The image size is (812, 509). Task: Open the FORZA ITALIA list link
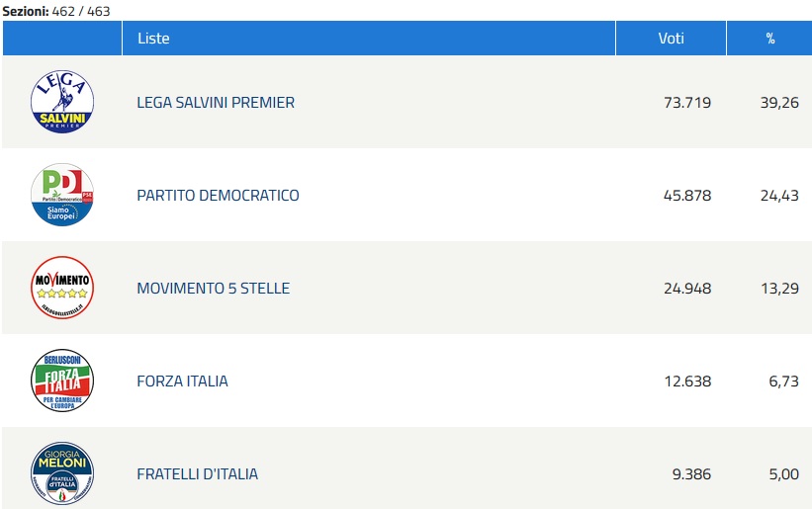point(182,381)
